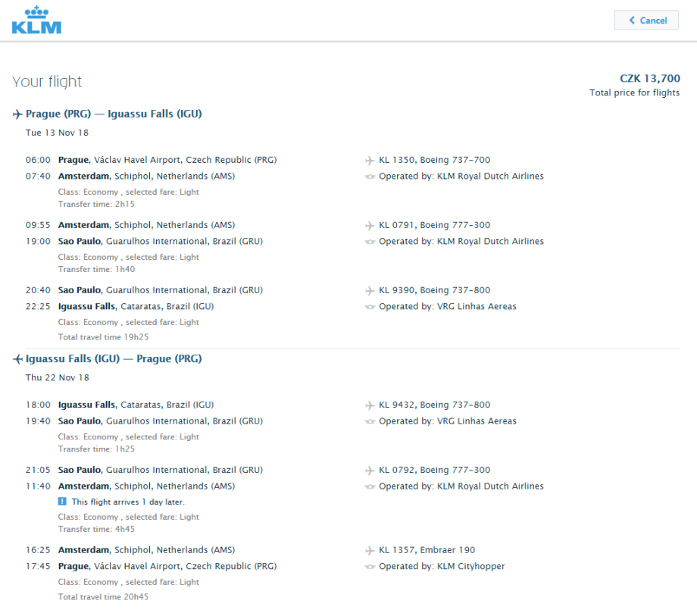Click the Prague (PRG) — Iguassu Falls (IGU) heading
697x616 pixels.
tap(114, 114)
